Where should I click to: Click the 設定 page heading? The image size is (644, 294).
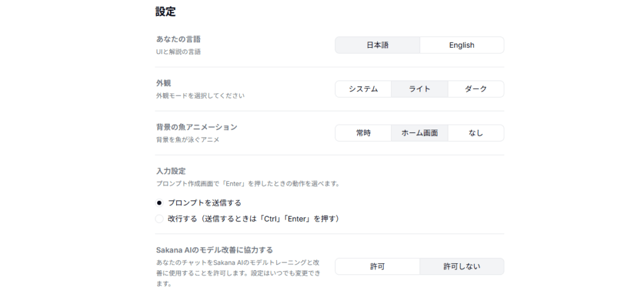click(x=165, y=11)
